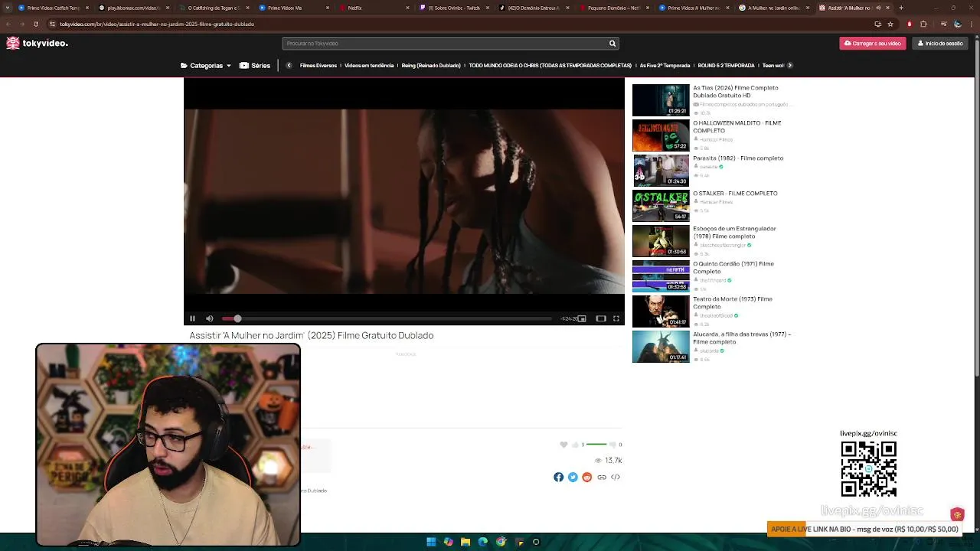This screenshot has width=980, height=551.
Task: Click the 'hardcor Filmes' uploader under O STALKER
Action: 716,202
